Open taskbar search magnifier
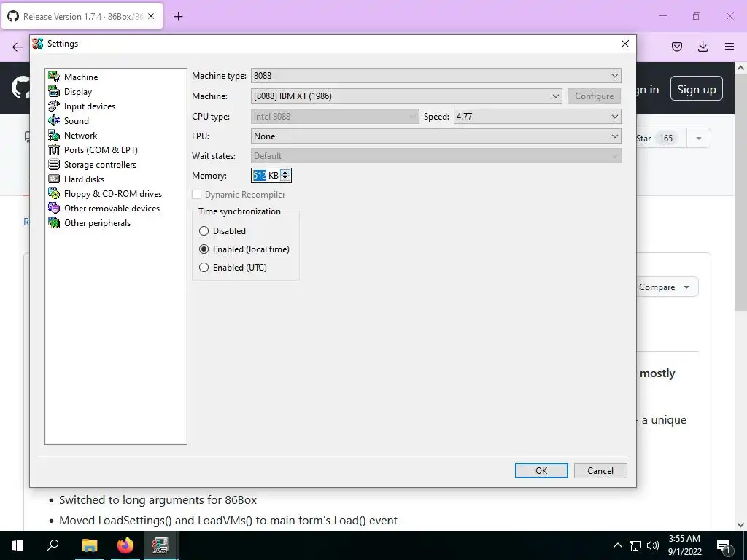747x560 pixels. 53,545
